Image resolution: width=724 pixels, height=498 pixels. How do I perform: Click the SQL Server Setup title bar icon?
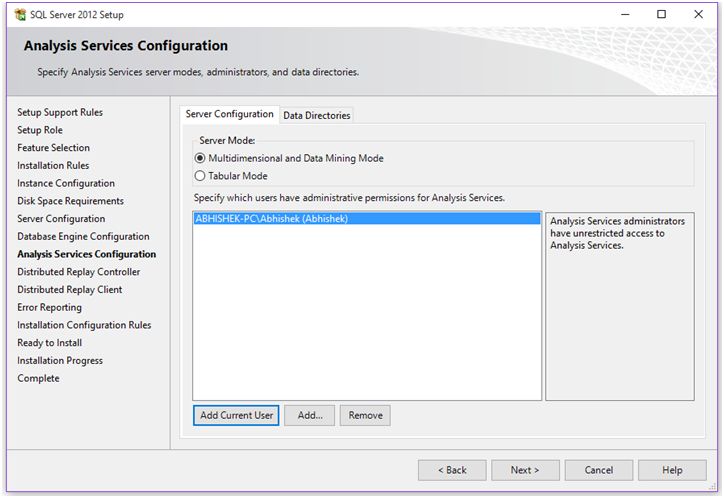coord(20,15)
